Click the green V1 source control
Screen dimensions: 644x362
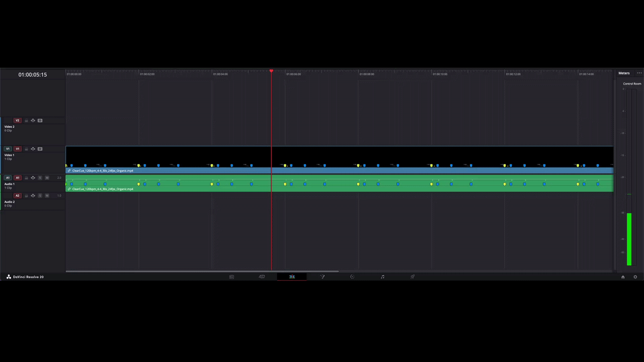point(8,149)
